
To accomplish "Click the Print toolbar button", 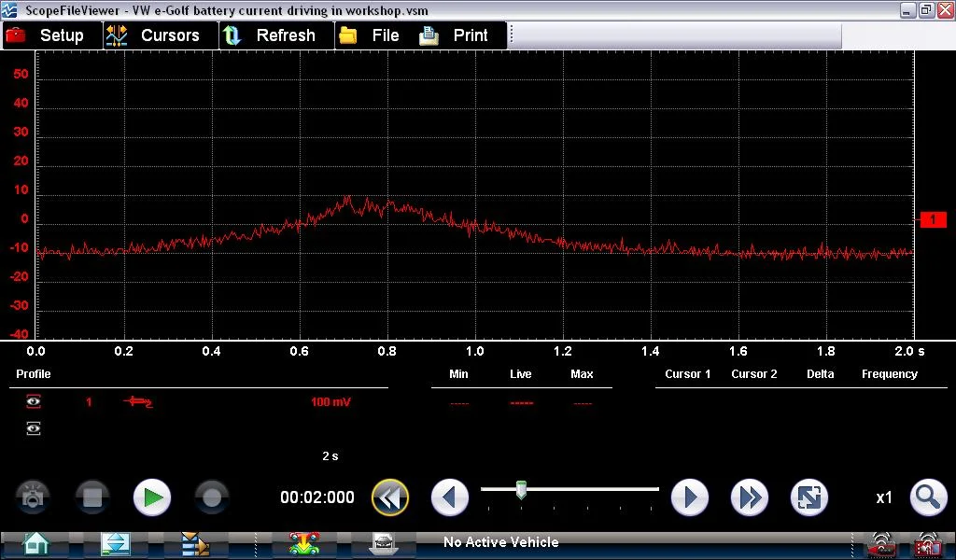I will (460, 35).
